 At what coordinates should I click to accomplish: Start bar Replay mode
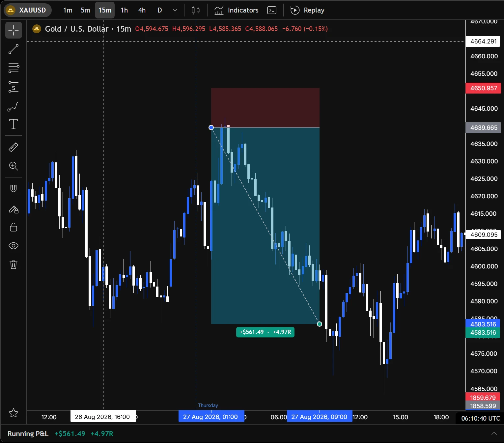(307, 10)
